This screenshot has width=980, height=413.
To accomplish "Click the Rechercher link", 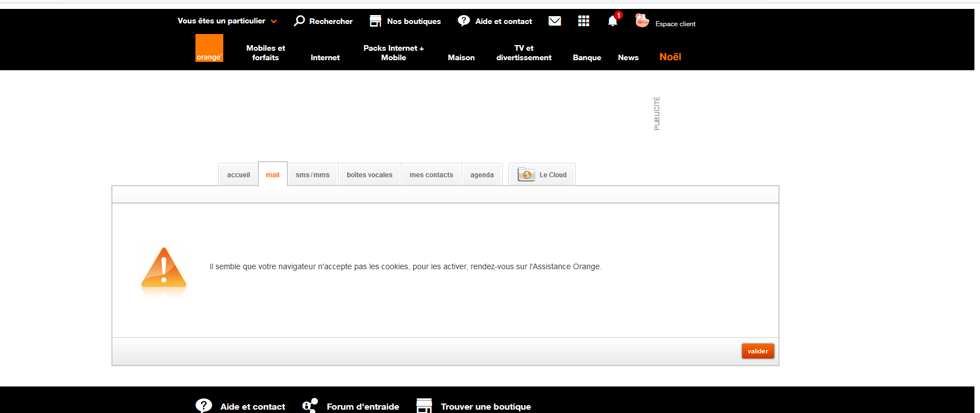I will 331,21.
